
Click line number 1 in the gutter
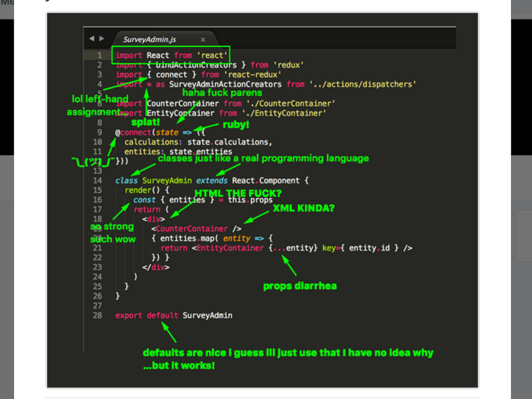(x=99, y=55)
